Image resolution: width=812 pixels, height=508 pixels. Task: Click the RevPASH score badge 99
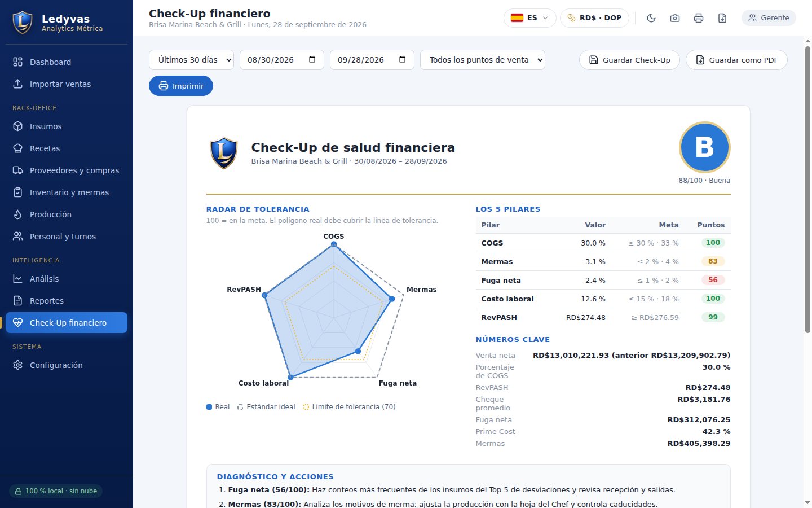pyautogui.click(x=713, y=317)
